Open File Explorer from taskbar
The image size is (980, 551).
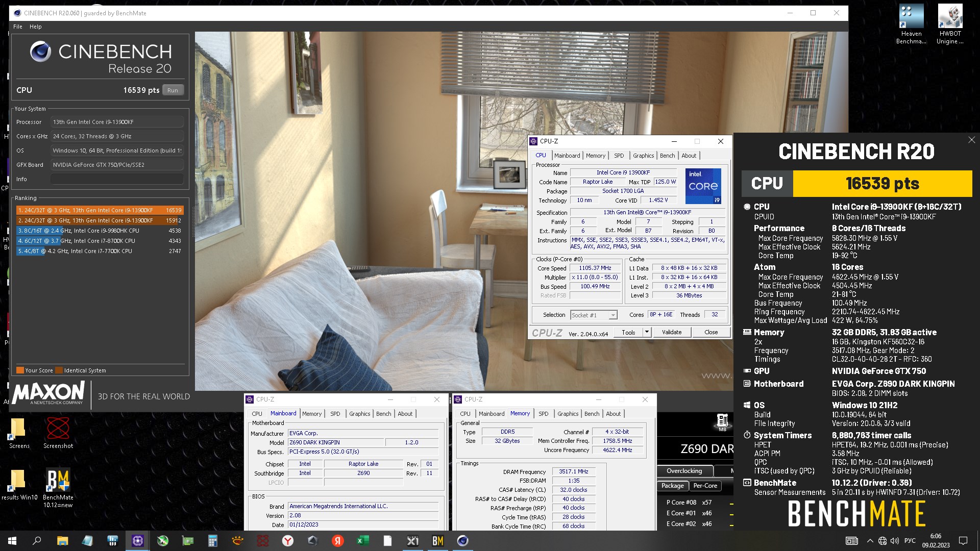pos(62,541)
